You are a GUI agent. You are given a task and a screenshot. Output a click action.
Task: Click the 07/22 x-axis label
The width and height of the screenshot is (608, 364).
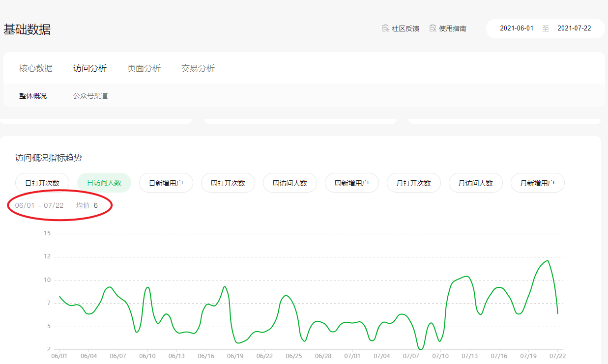(x=557, y=356)
